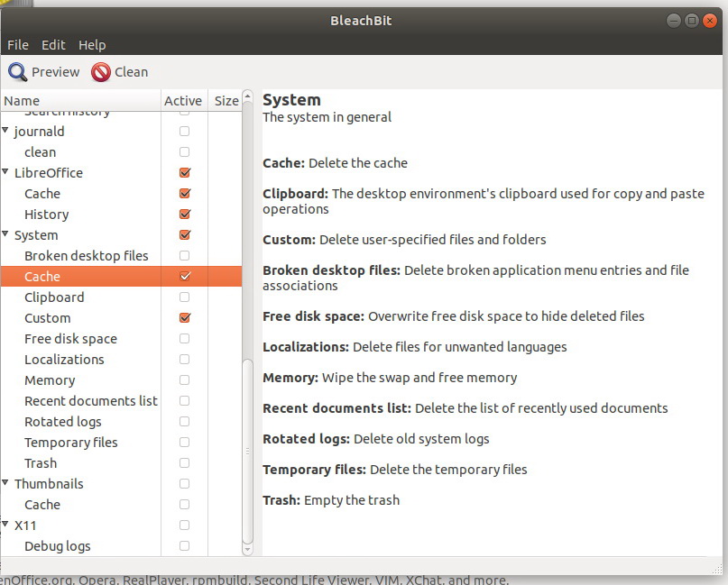Select the Broken desktop files row
The width and height of the screenshot is (728, 585).
pyautogui.click(x=121, y=256)
